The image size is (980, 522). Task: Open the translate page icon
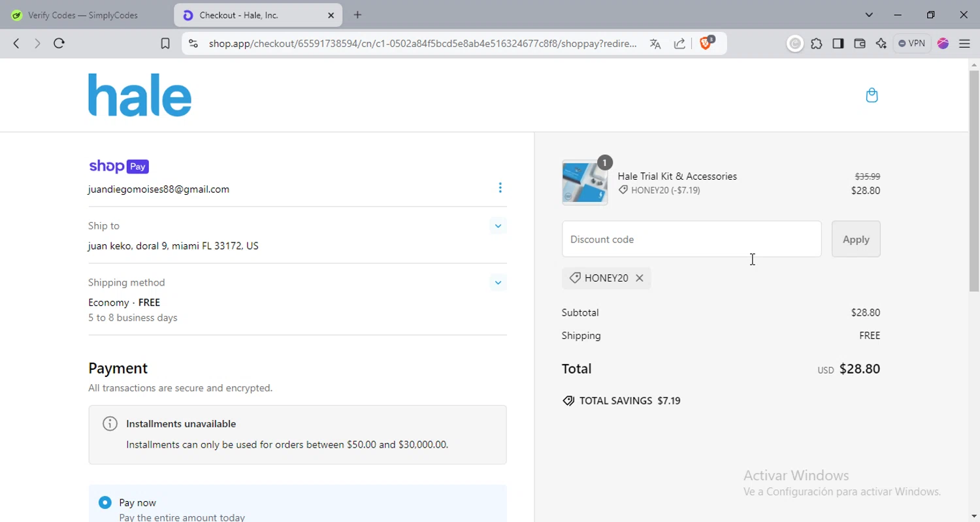point(655,44)
